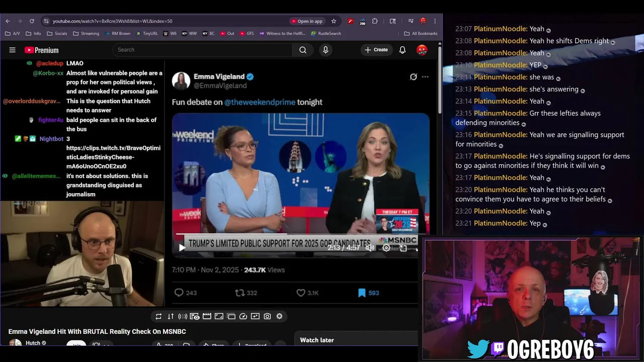The width and height of the screenshot is (644, 362).
Task: Open the RustleSearch bookmark
Action: [x=326, y=34]
